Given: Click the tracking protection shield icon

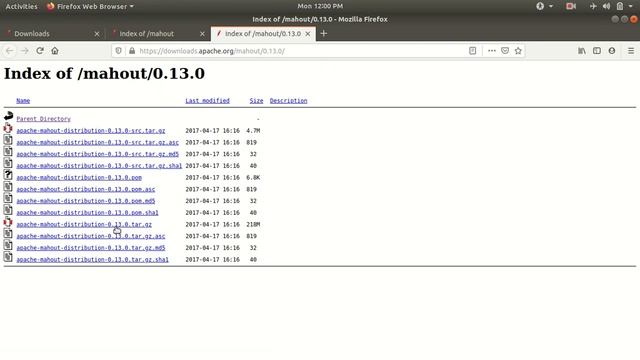Looking at the screenshot, I should pos(118,51).
